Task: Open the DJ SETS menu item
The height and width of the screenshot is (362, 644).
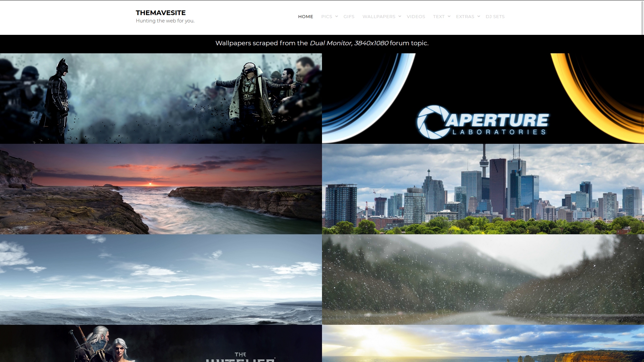Action: [495, 16]
